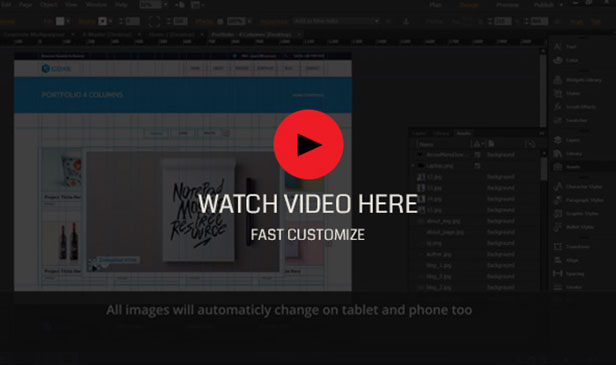Switch to Preview mode
The image size is (616, 365).
[507, 5]
